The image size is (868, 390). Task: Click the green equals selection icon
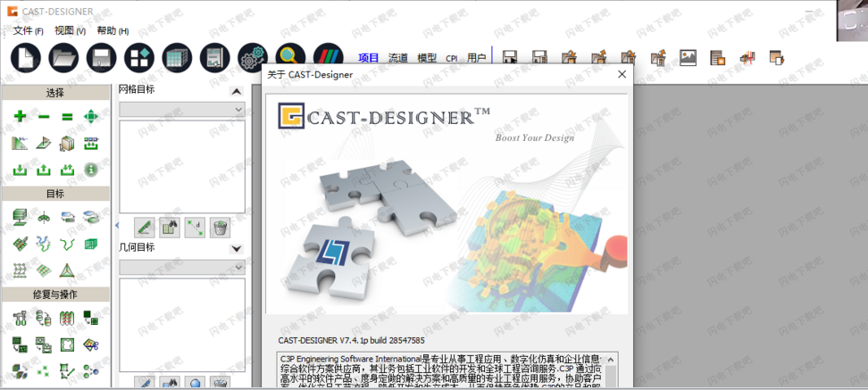click(67, 116)
